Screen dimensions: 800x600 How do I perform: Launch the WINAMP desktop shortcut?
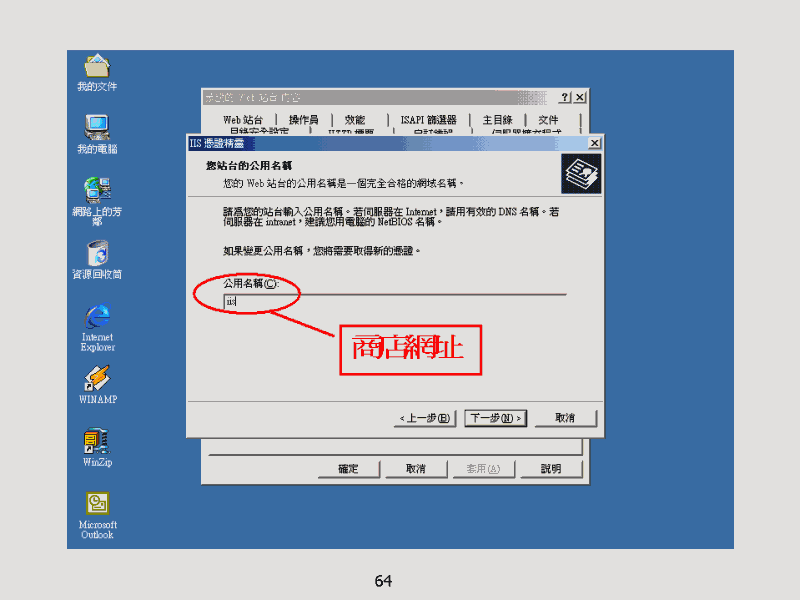click(97, 380)
